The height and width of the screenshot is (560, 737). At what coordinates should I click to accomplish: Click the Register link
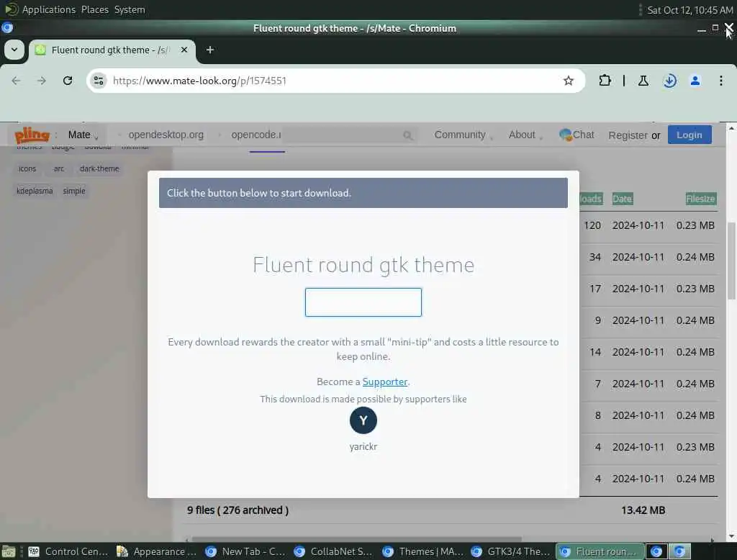[x=628, y=135]
